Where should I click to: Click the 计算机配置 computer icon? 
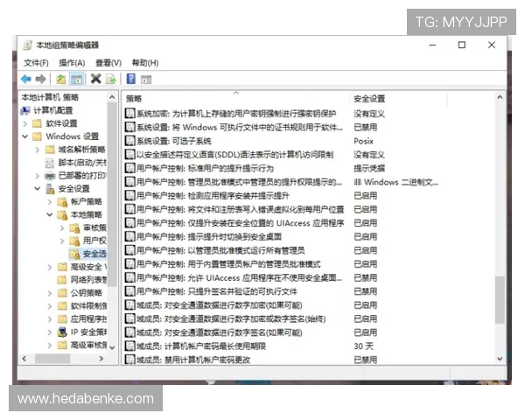point(25,110)
